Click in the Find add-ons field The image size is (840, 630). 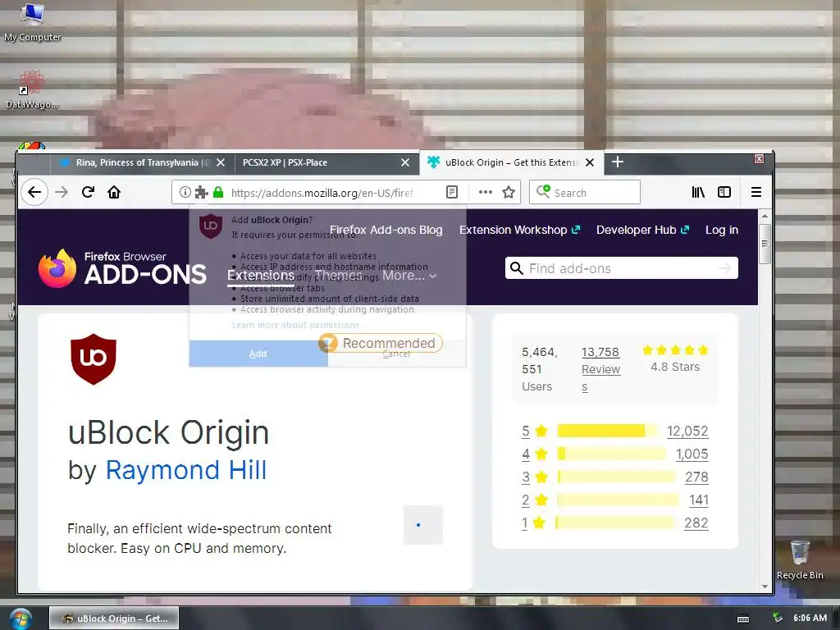tap(622, 268)
